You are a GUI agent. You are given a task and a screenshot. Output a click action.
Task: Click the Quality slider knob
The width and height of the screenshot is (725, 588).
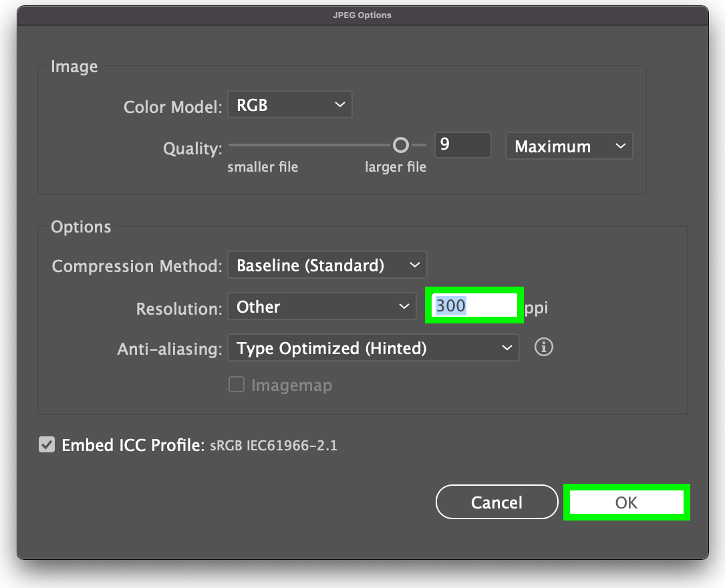(x=400, y=144)
